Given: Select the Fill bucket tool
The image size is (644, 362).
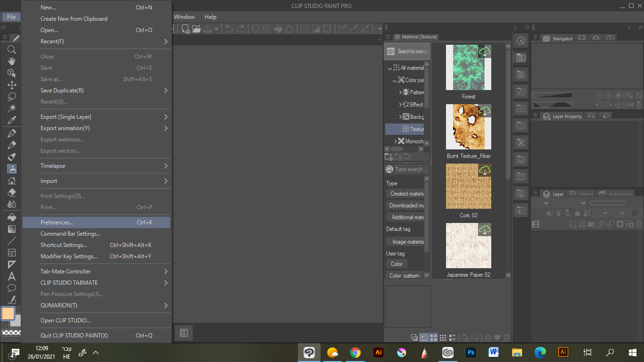Looking at the screenshot, I should (x=12, y=217).
